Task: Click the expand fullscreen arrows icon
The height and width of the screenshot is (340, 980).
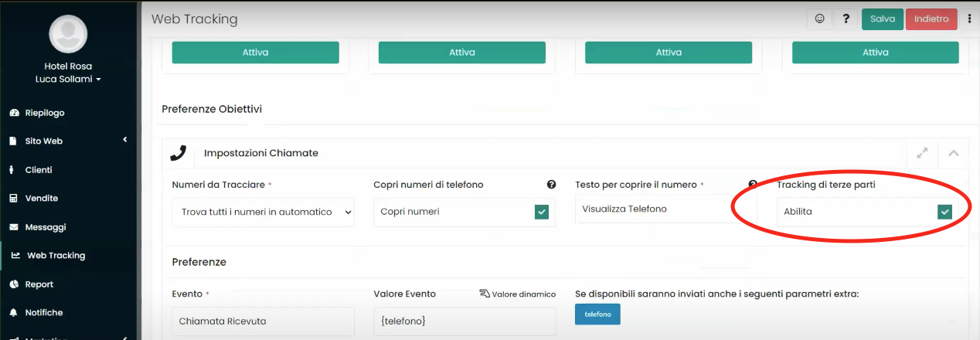Action: pos(921,153)
